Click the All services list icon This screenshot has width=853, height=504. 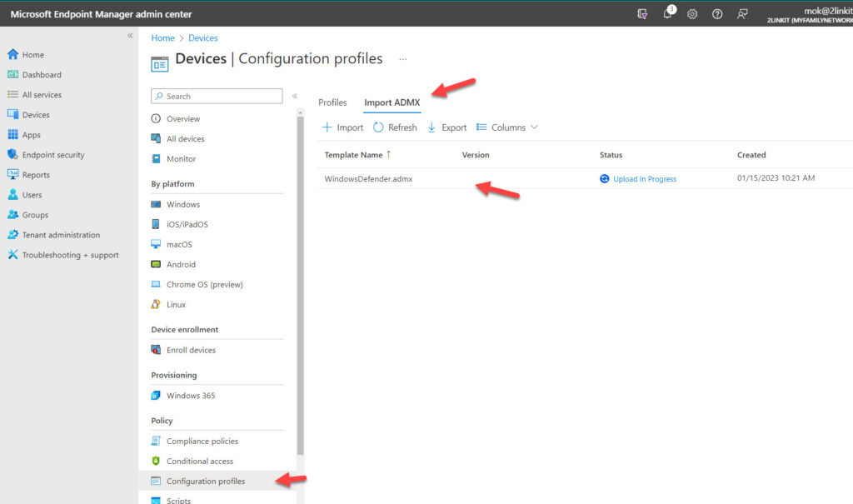(x=12, y=94)
